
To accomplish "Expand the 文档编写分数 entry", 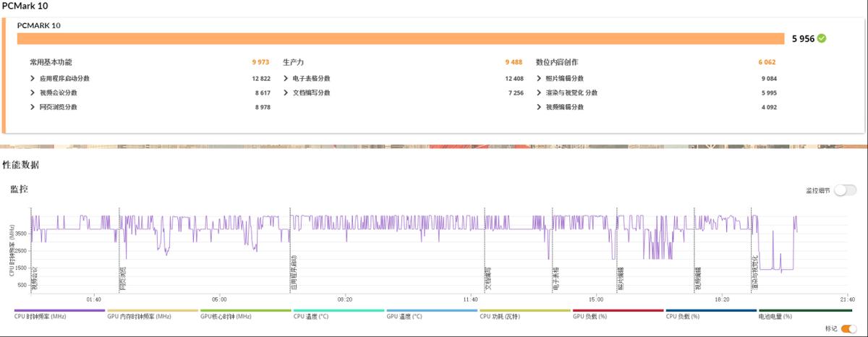I will [x=286, y=93].
